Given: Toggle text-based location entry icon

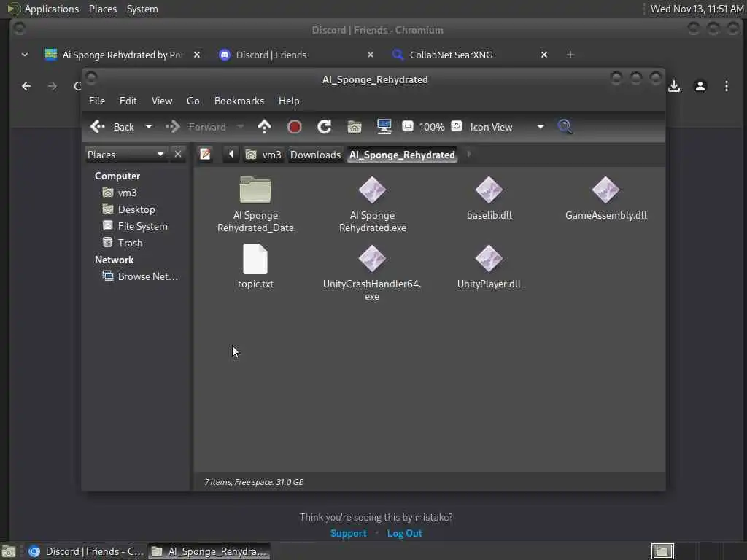Looking at the screenshot, I should [x=205, y=155].
